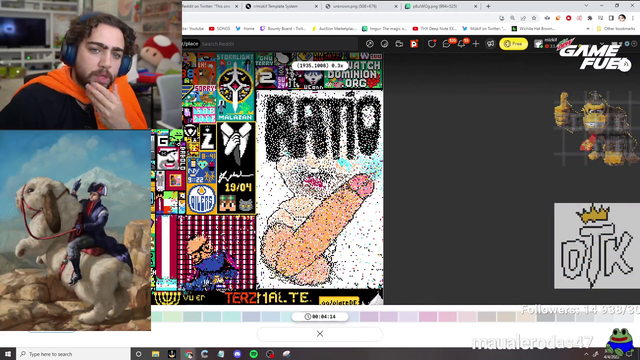Click the yellow Free coins button
This screenshot has height=360, width=640.
[513, 44]
